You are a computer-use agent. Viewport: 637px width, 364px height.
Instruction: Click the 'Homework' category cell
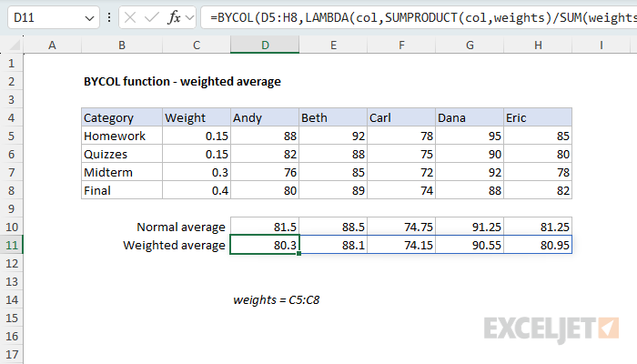122,136
